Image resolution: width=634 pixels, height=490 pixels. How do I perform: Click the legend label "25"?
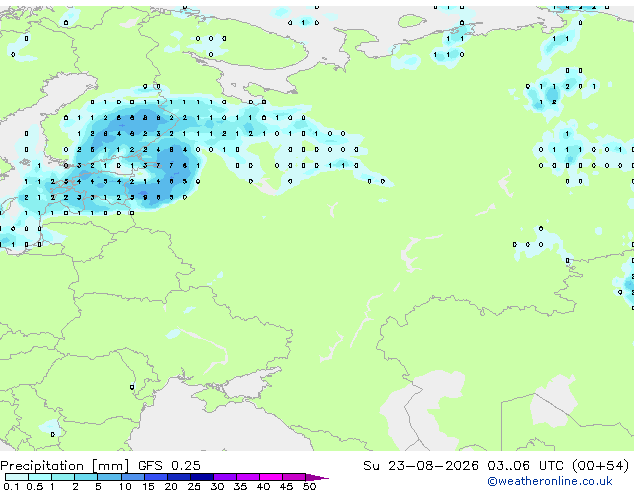pos(194,486)
